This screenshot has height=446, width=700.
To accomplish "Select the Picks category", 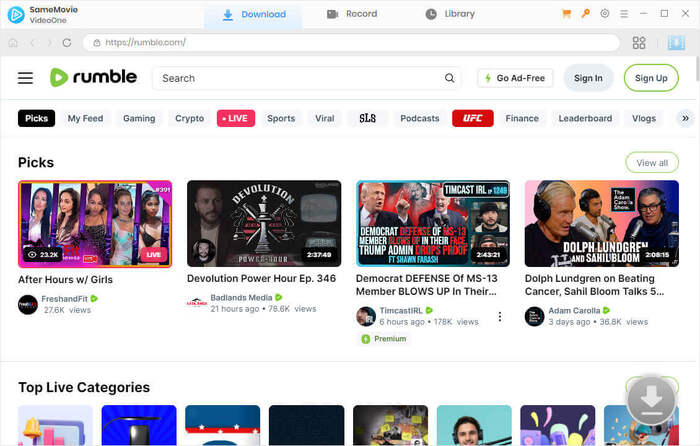I will tap(37, 118).
